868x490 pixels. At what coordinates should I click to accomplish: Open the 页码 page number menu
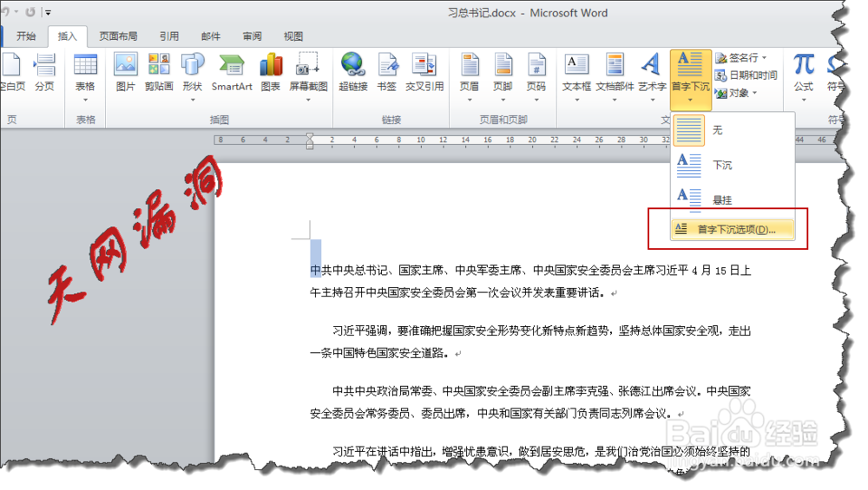tap(536, 77)
